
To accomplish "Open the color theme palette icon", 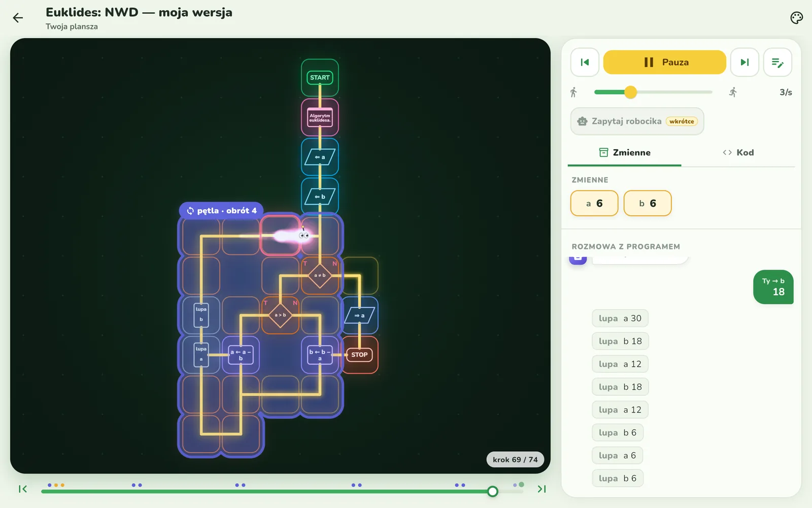I will tap(796, 18).
